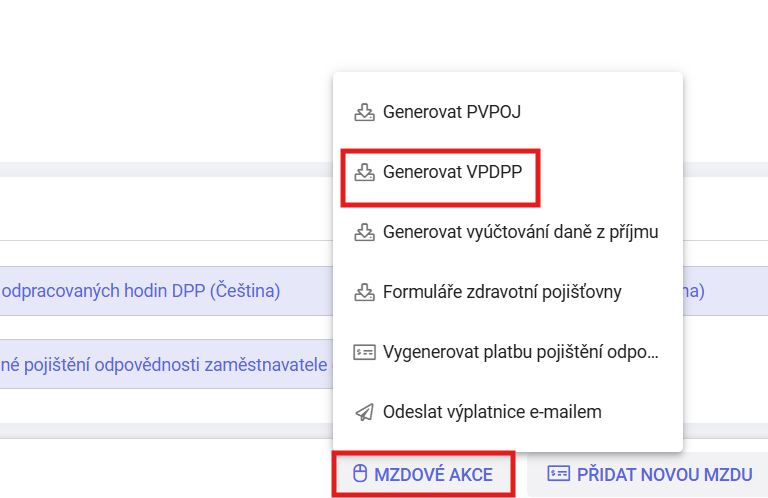Open Formuláře zdravotní pojišťovny menu item
This screenshot has height=498, width=768.
click(502, 292)
